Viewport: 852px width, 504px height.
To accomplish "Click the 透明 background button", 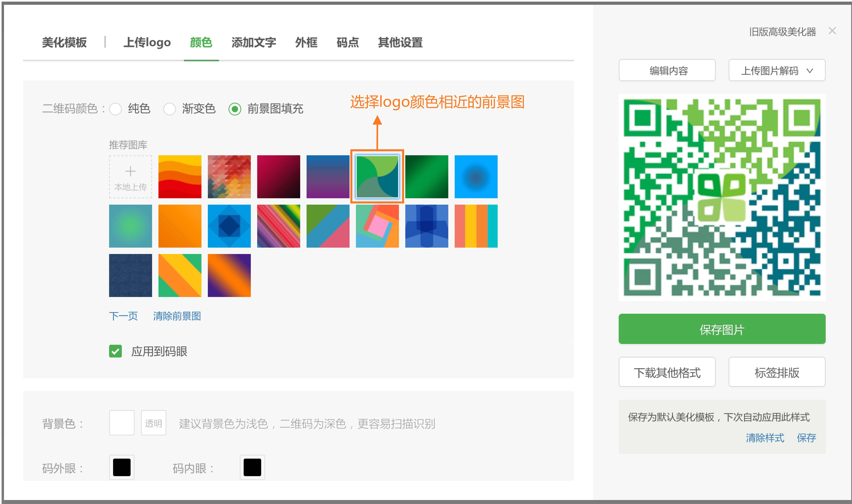I will pos(154,423).
